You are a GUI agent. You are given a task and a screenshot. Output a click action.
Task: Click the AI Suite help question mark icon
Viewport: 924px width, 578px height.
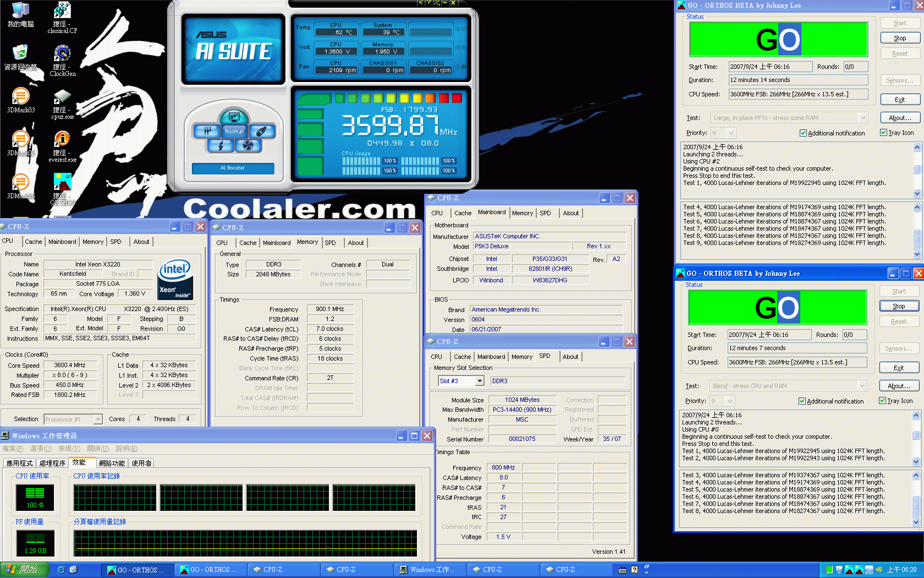(429, 3)
